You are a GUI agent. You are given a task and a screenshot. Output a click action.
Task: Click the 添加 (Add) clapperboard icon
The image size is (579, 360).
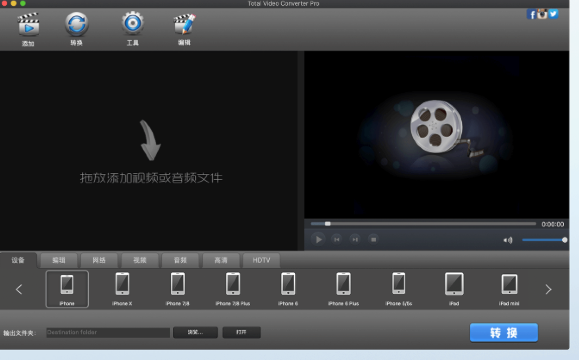point(28,25)
